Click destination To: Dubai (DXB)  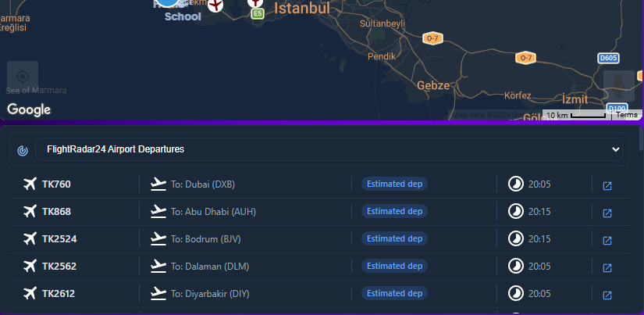(x=203, y=184)
